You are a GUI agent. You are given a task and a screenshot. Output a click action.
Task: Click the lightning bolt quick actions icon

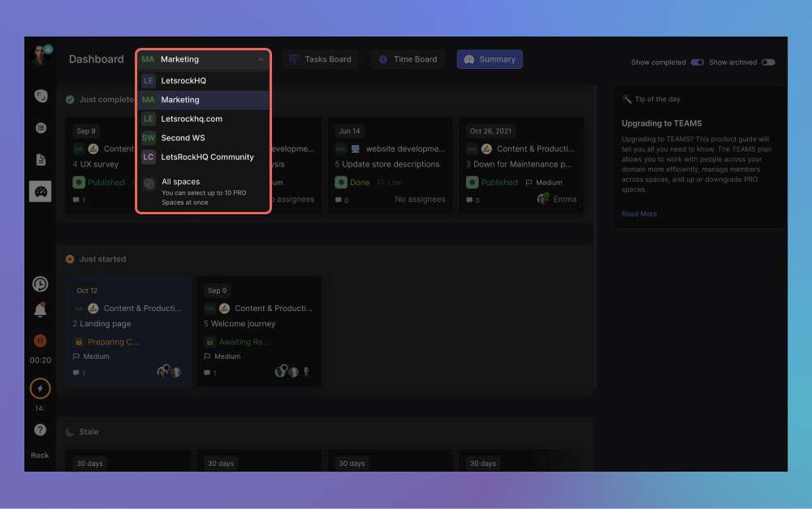pyautogui.click(x=40, y=388)
